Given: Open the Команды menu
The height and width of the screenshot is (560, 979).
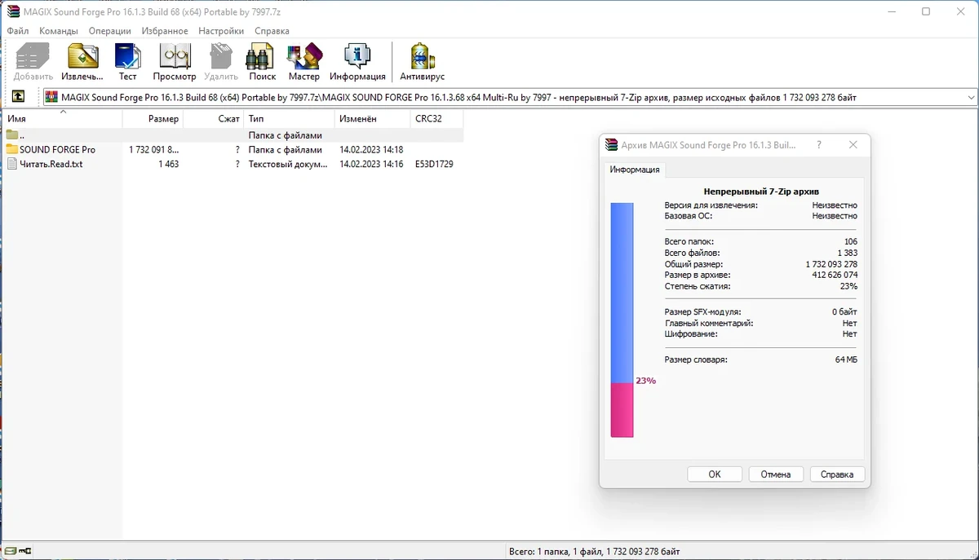Looking at the screenshot, I should pyautogui.click(x=59, y=31).
